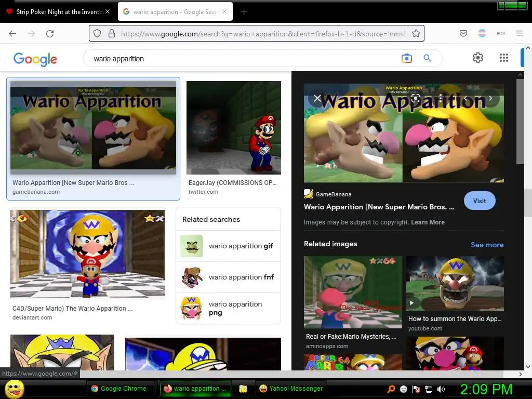Viewport: 532px width, 399px height.
Task: Submit search with magnifier icon
Action: [427, 58]
